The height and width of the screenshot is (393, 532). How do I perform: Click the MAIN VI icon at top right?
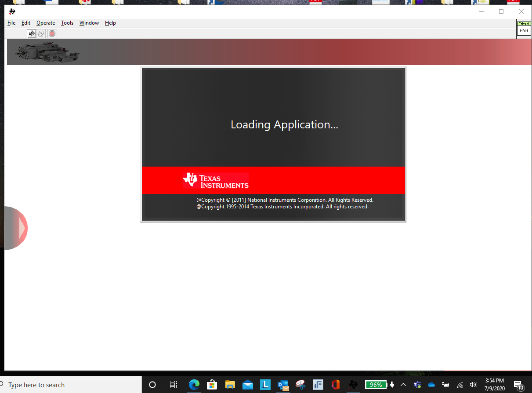click(x=524, y=29)
